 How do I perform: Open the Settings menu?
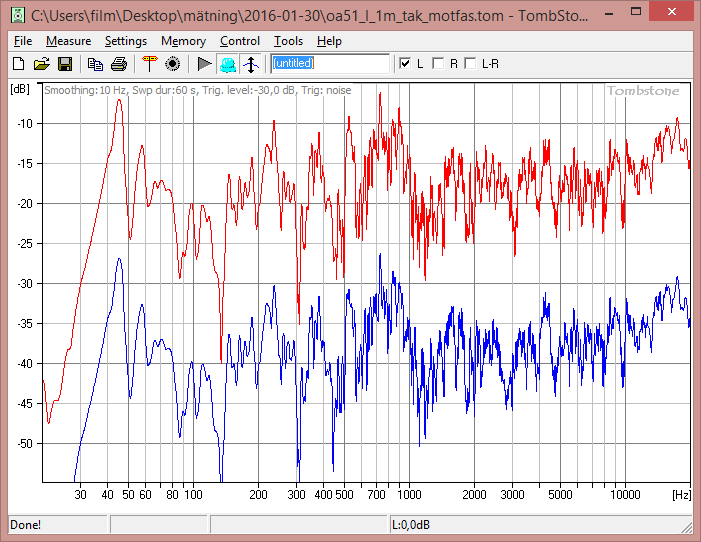(x=126, y=41)
